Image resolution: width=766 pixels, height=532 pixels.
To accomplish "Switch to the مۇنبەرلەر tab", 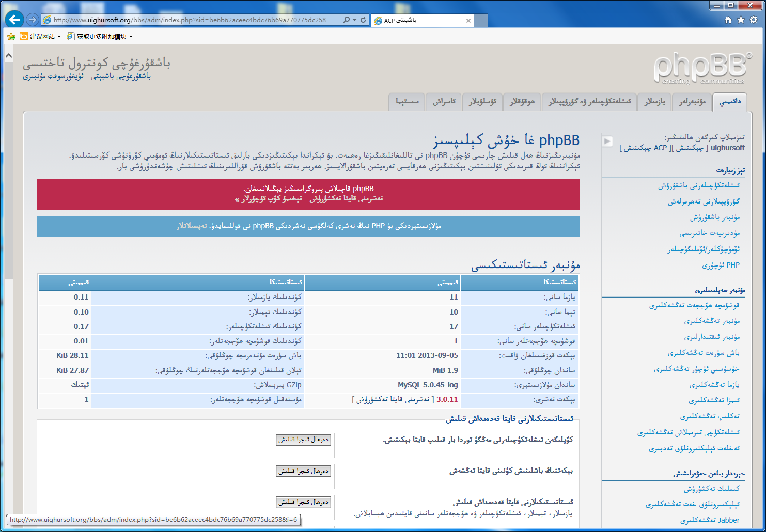I will (692, 101).
